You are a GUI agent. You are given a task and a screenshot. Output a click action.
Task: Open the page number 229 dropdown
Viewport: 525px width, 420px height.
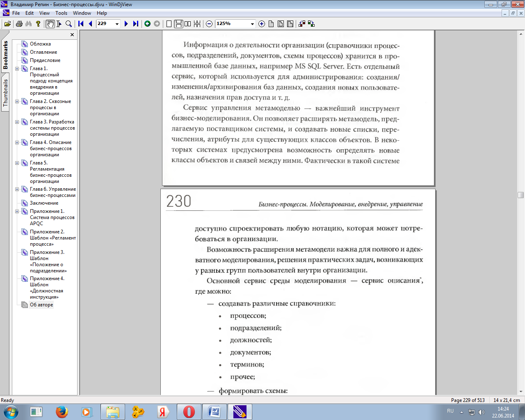[117, 24]
